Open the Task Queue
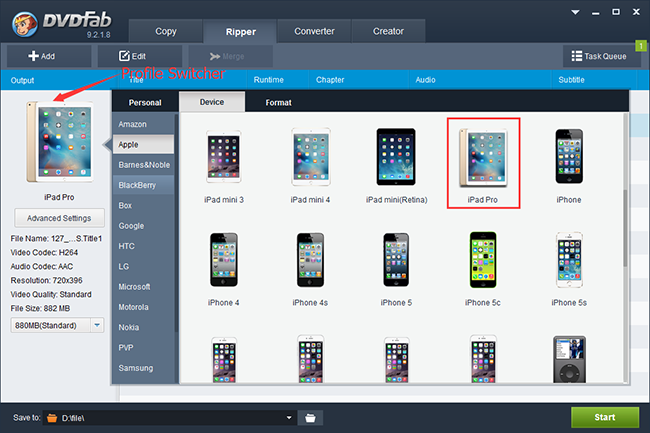Viewport: 650px width, 433px height. point(599,56)
